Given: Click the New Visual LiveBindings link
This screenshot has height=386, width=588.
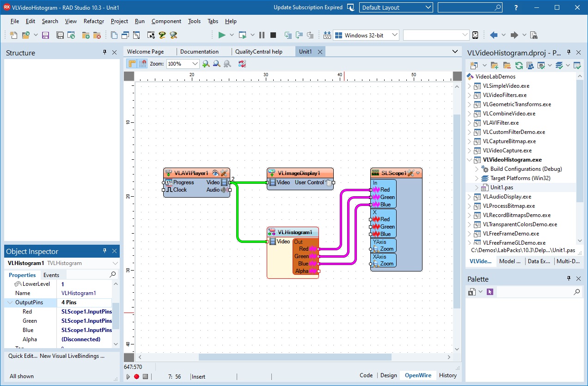Looking at the screenshot, I should pos(72,356).
